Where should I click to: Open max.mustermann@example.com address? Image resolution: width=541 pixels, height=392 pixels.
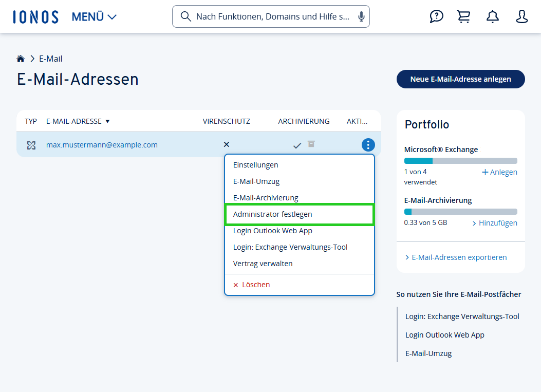pyautogui.click(x=102, y=145)
